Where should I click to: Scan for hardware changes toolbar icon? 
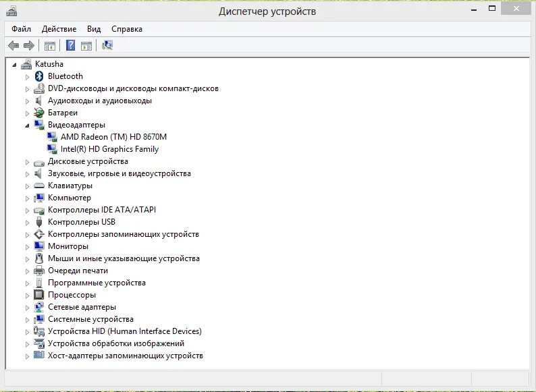(x=107, y=45)
